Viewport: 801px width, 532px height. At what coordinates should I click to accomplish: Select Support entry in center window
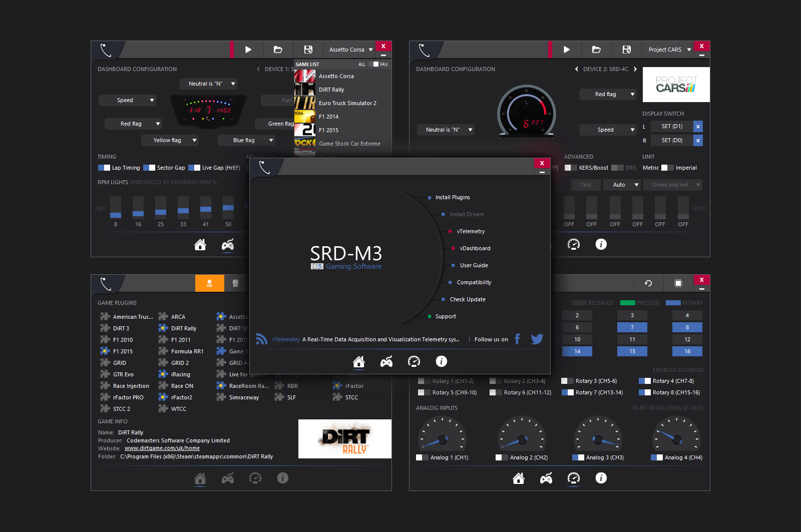tap(446, 316)
